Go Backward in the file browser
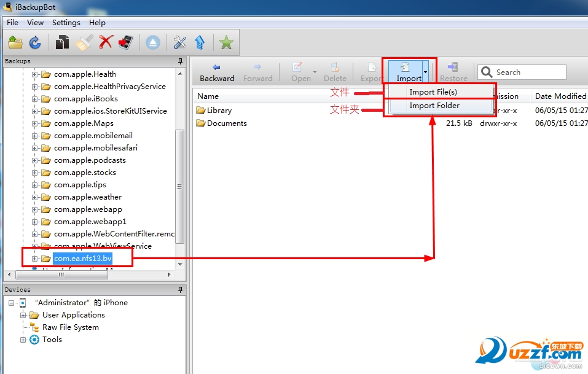The width and height of the screenshot is (588, 374). 217,72
